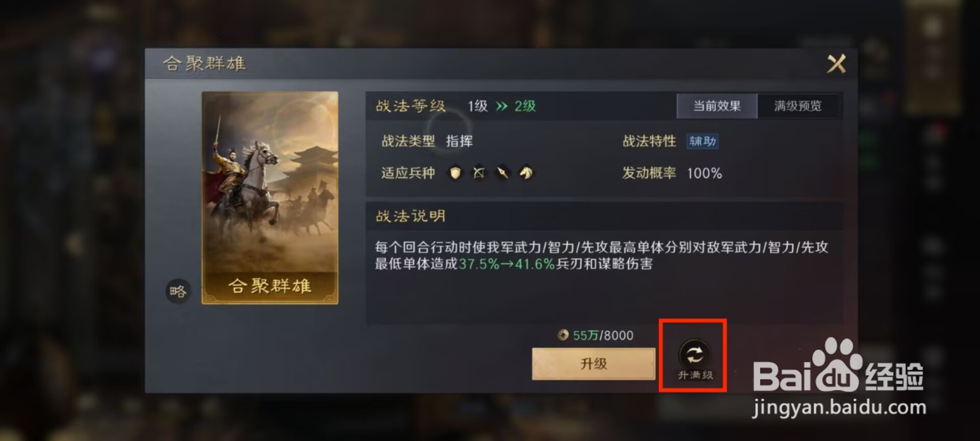980x441 pixels.
Task: Close the 合聚群雄 dialog with crossed swords icon
Action: pyautogui.click(x=836, y=63)
